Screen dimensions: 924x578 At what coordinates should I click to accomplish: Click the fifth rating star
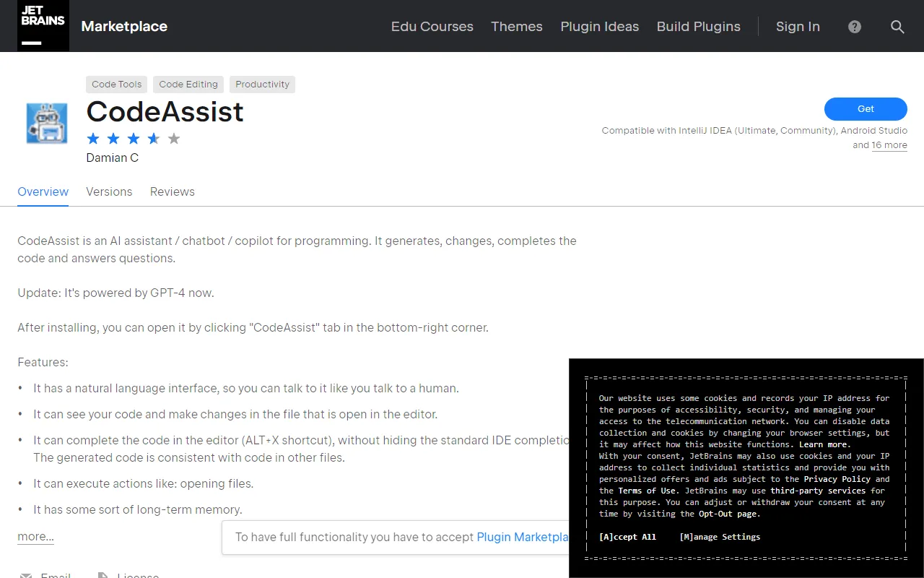[174, 138]
